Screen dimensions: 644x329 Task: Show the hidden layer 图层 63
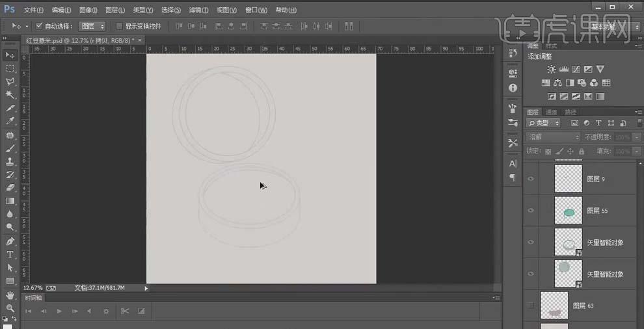pos(531,305)
